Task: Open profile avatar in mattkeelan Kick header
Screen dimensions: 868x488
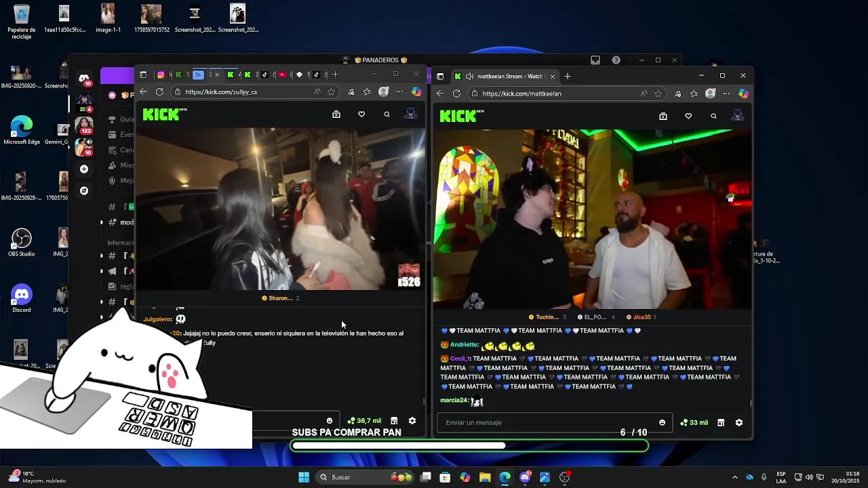Action: tap(737, 116)
